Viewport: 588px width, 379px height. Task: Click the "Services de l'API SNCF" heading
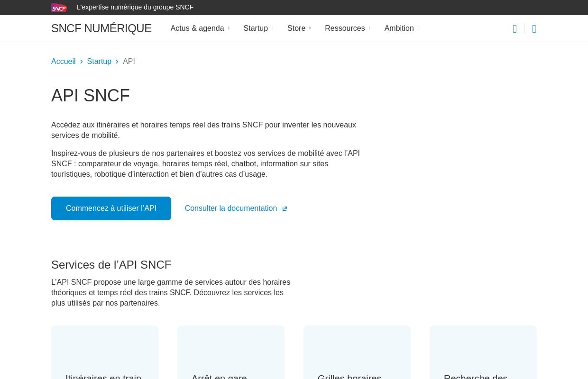(111, 265)
